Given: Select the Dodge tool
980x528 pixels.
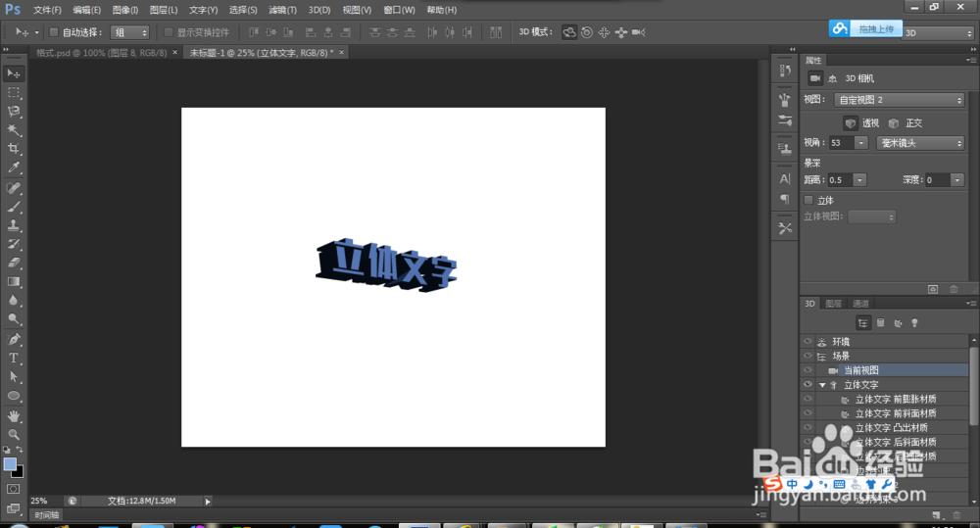Looking at the screenshot, I should coord(13,319).
